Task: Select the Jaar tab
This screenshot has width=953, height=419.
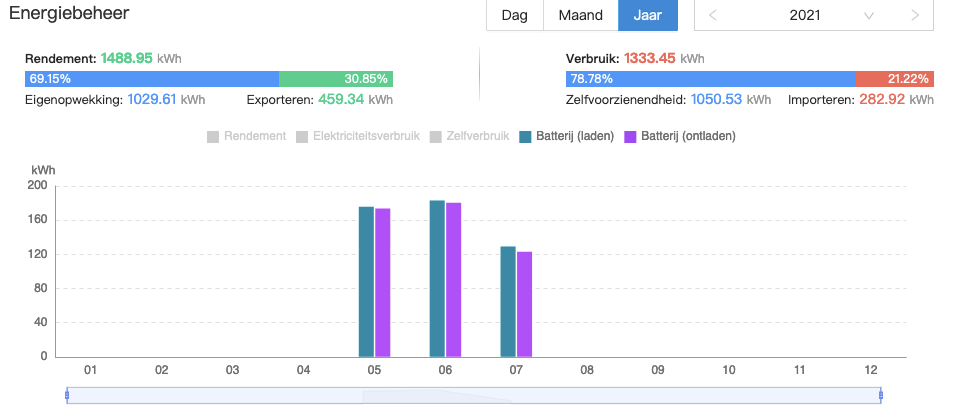Action: pos(647,16)
